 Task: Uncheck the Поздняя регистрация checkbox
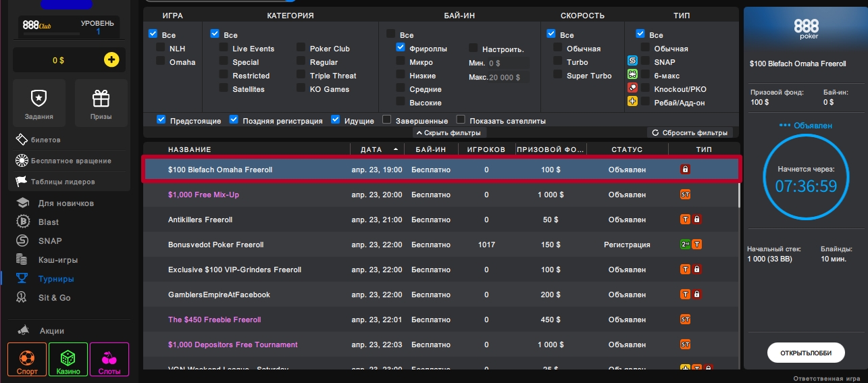[234, 120]
